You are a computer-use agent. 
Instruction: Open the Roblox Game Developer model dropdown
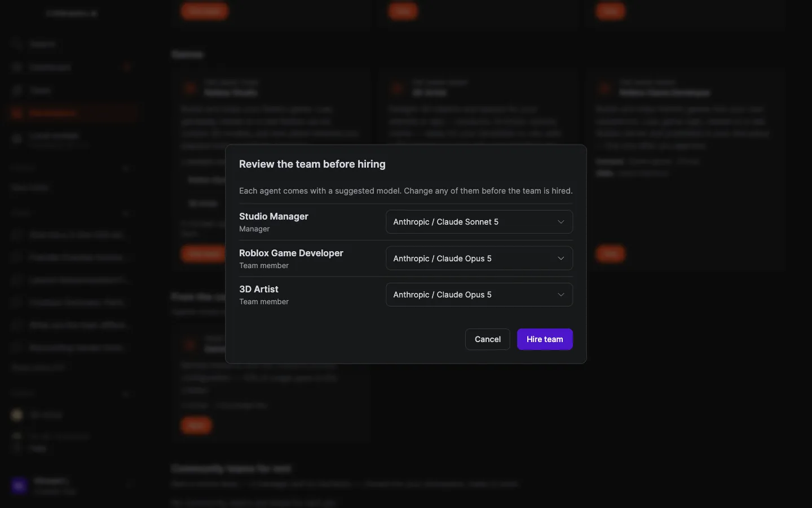tap(479, 259)
